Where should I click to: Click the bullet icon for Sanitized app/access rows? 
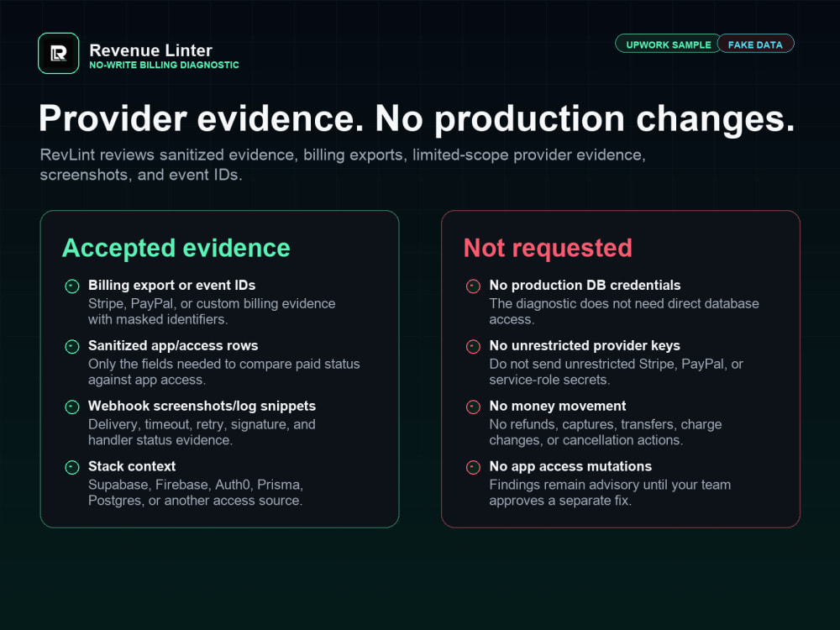[71, 347]
